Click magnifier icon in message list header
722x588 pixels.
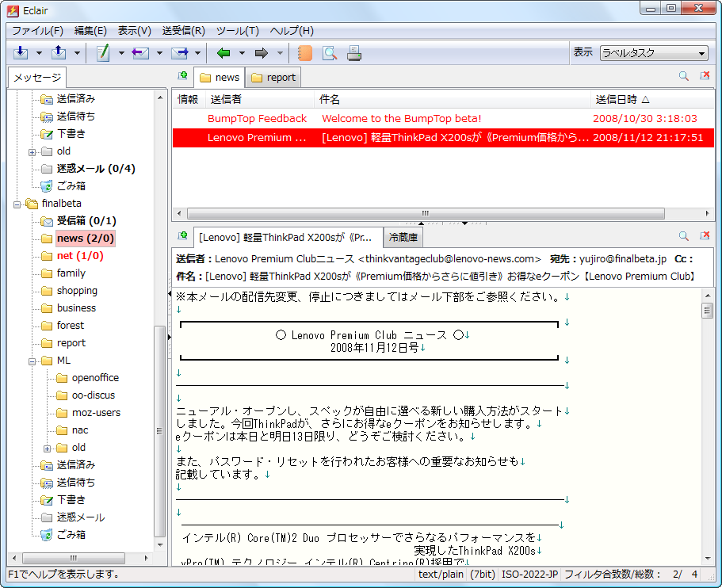pyautogui.click(x=684, y=76)
